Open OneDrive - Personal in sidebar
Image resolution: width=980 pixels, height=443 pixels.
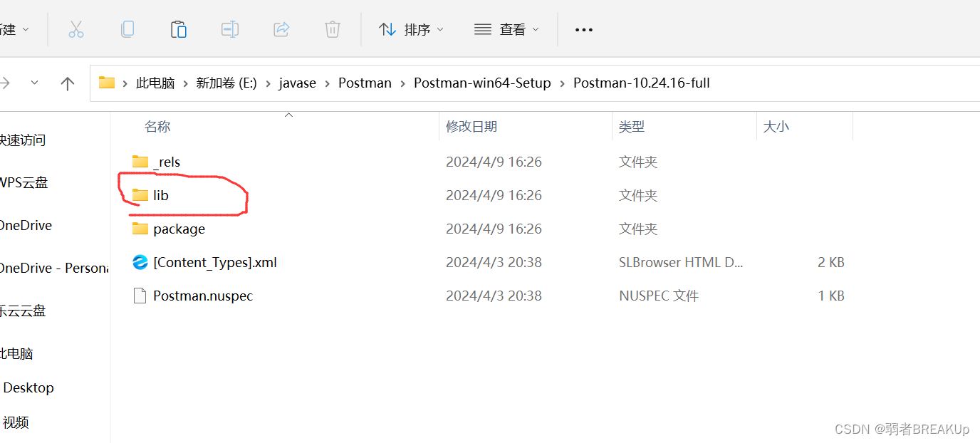(x=54, y=268)
